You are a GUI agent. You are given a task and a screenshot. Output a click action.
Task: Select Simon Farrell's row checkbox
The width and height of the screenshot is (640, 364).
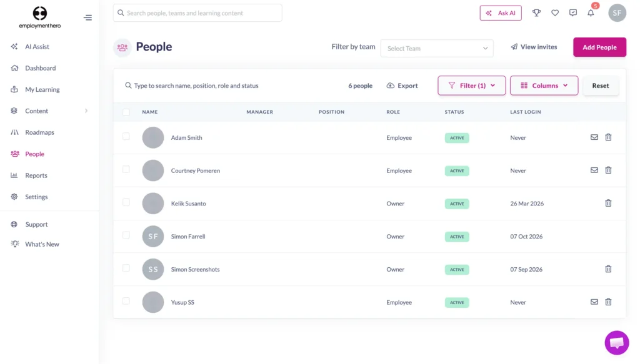[x=126, y=235]
